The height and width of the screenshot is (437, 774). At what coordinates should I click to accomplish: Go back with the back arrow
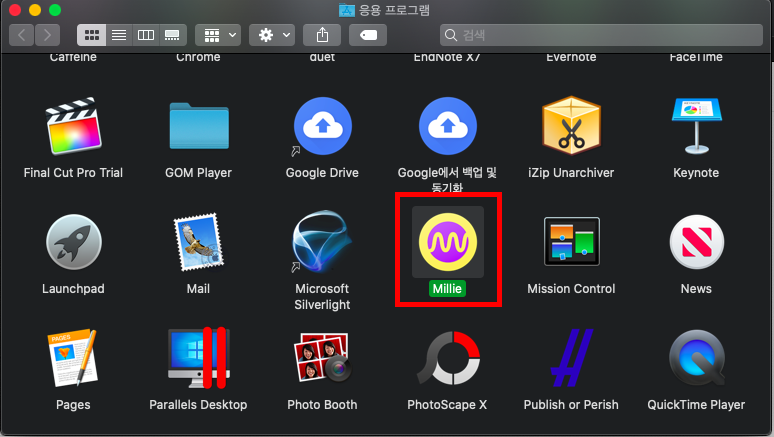(x=21, y=35)
